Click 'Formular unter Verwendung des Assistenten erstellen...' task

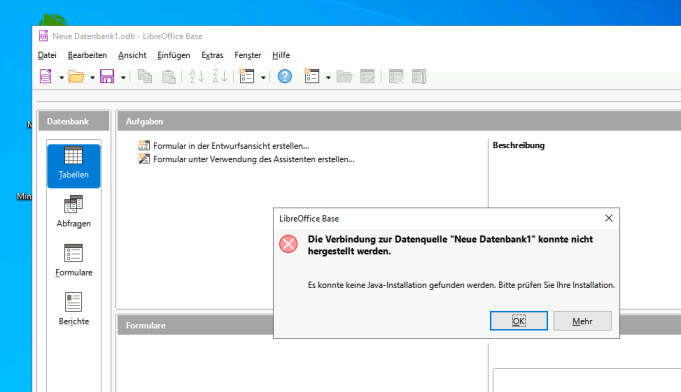[x=246, y=159]
